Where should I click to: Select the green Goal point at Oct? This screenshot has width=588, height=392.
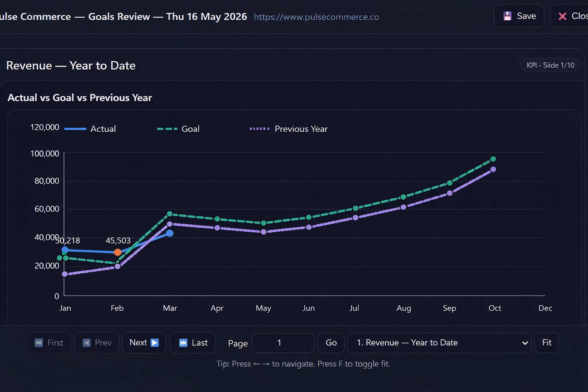pos(493,159)
